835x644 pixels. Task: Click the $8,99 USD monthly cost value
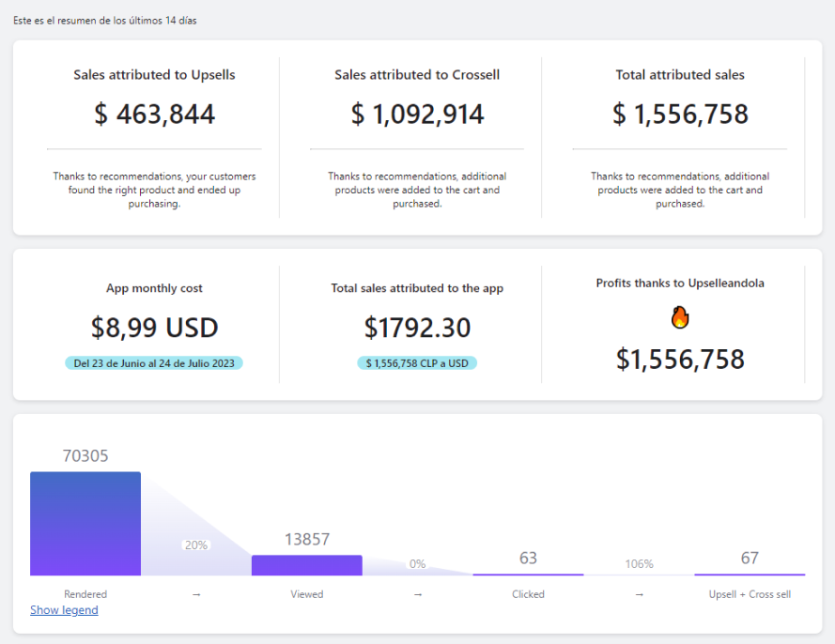tap(154, 328)
